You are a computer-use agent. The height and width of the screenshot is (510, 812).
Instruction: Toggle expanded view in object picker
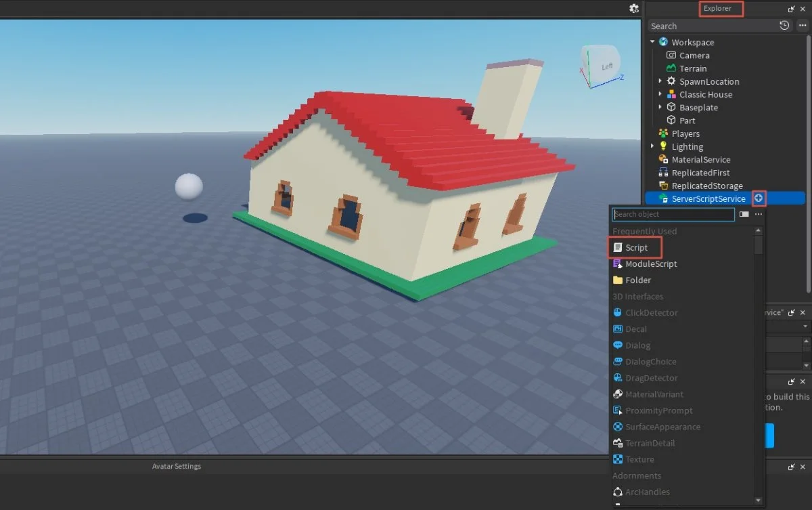(744, 214)
